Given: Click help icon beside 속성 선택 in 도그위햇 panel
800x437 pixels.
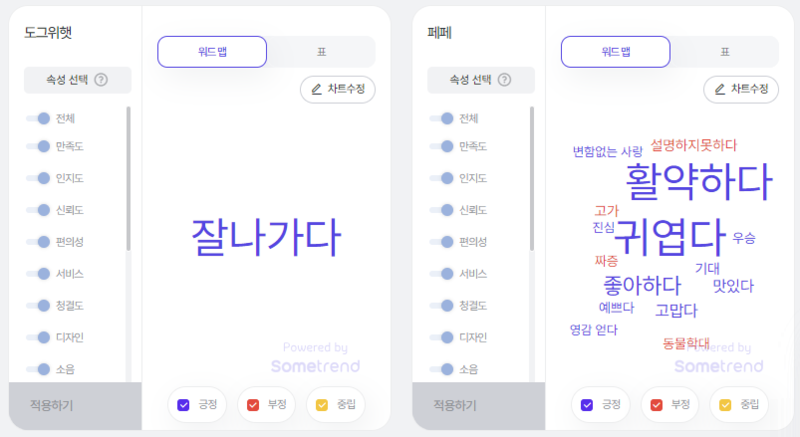Looking at the screenshot, I should pos(101,80).
